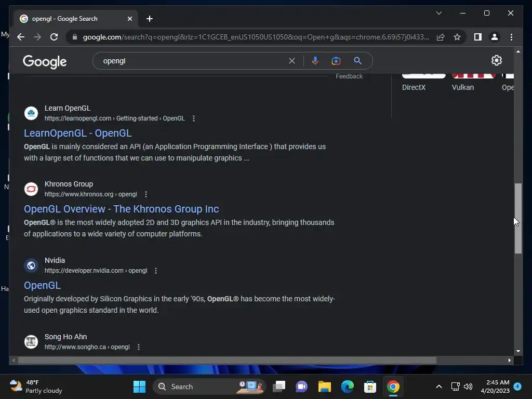Click the songho.ca opengl URL
532x399 pixels.
(x=87, y=347)
